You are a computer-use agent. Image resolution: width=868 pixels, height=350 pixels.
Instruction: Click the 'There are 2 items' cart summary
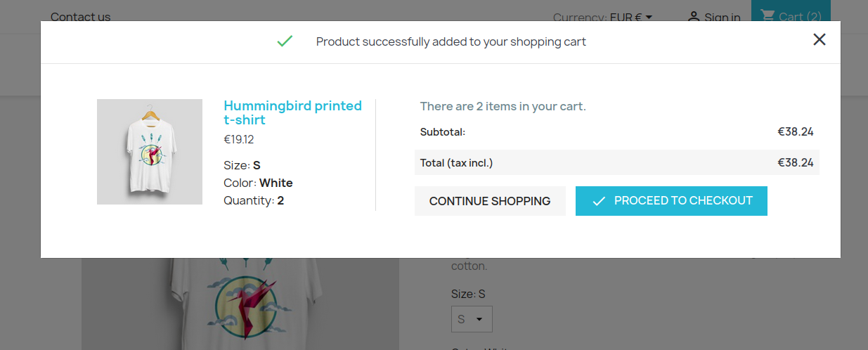pyautogui.click(x=503, y=106)
